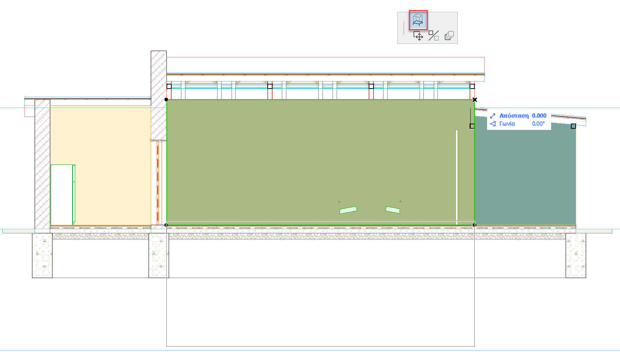The width and height of the screenshot is (620, 364).
Task: Pick the mirror command icon in pet palette
Action: tap(433, 36)
